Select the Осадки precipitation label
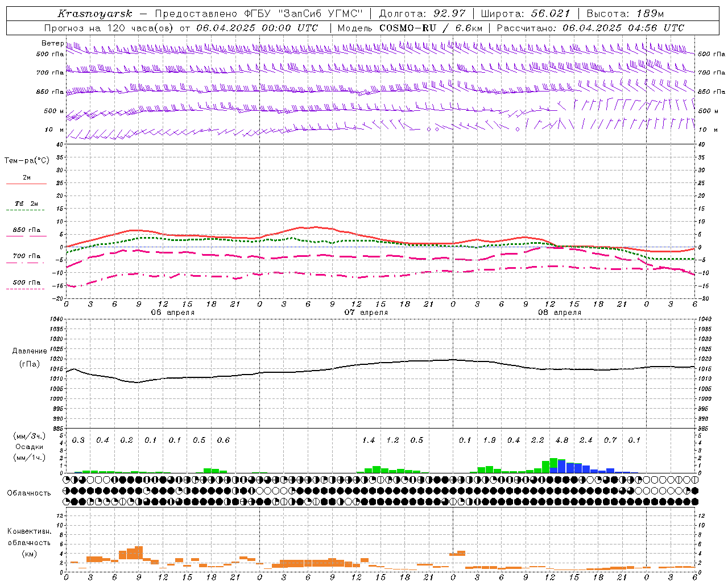 30,447
